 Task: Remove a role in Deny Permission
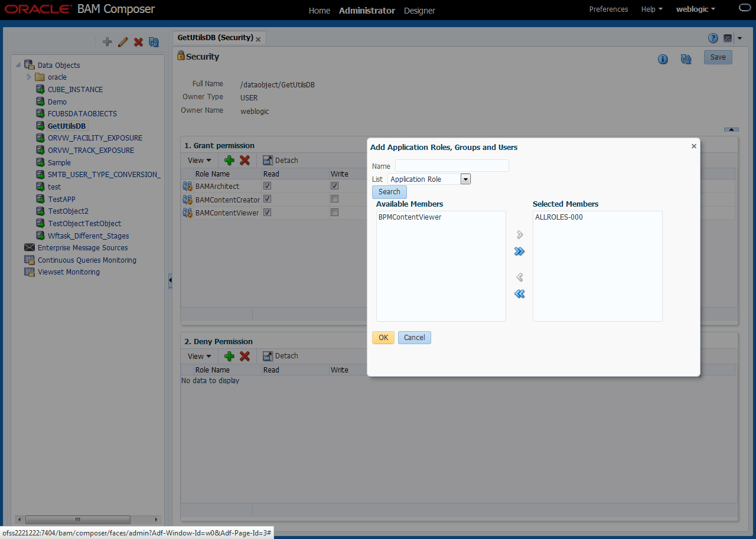[245, 356]
